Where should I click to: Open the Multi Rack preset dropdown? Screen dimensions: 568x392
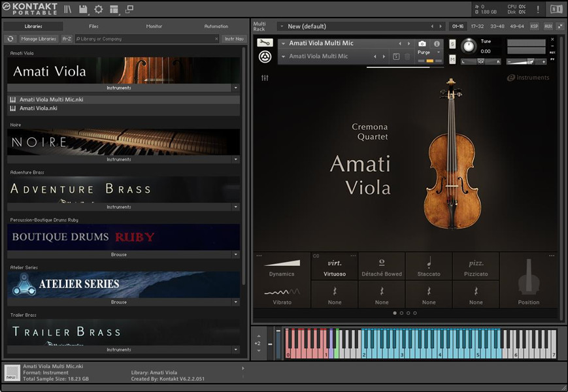(x=282, y=26)
